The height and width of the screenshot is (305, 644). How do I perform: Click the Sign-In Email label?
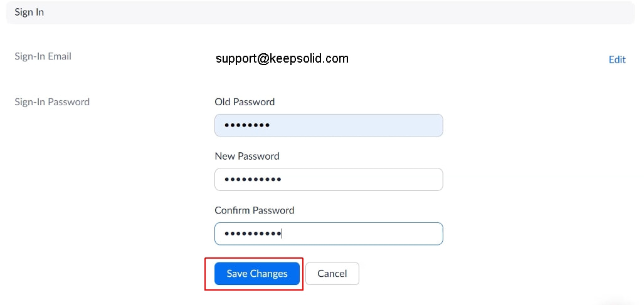(43, 56)
